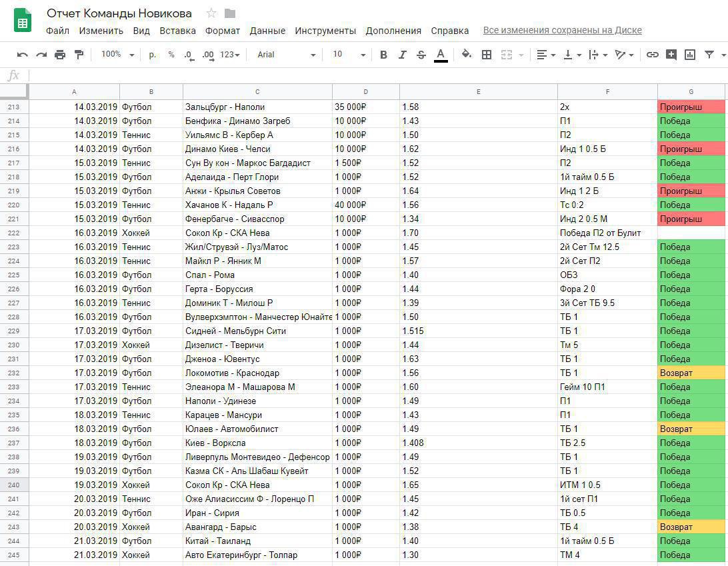The width and height of the screenshot is (728, 566).
Task: Click the document title Отчет Команды Новикова
Action: pos(119,13)
